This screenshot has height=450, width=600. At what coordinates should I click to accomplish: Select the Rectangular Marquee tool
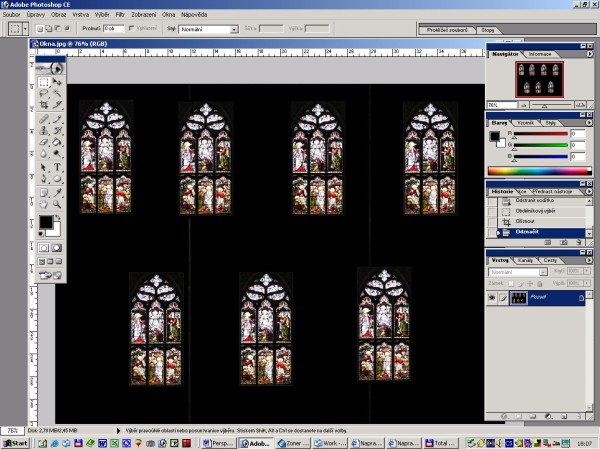[43, 82]
